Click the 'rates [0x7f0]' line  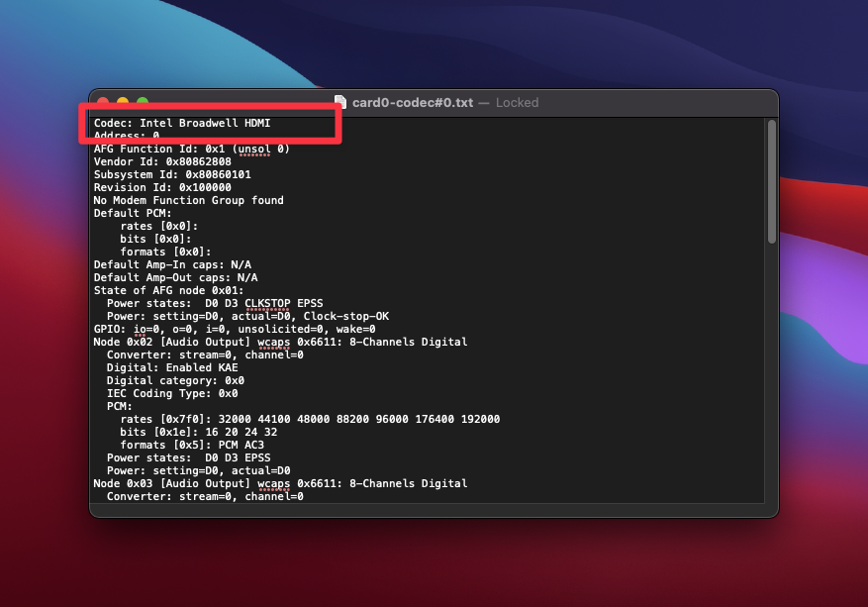[x=310, y=419]
